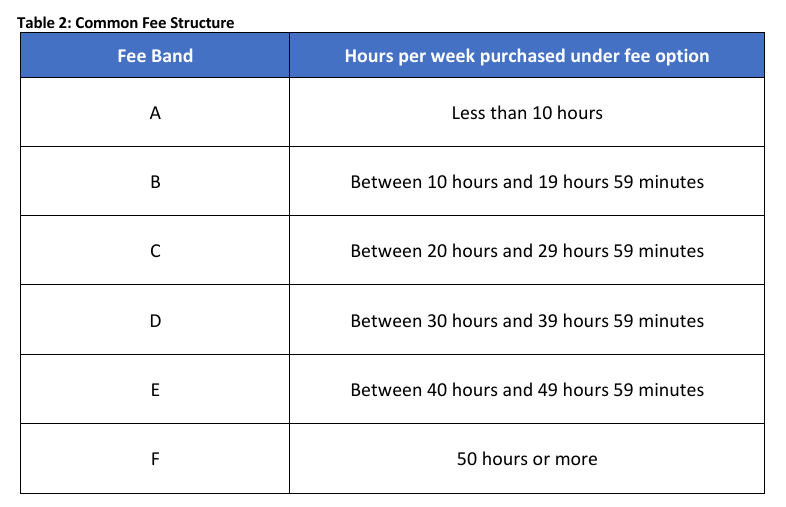
Task: Select 'Between 30 hours and 39 hours' cell
Action: coord(526,321)
